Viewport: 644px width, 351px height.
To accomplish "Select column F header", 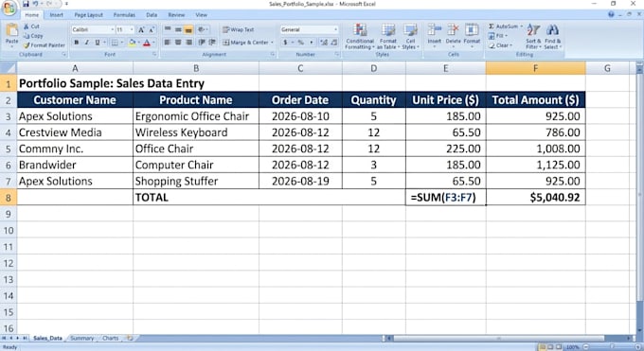I will (x=536, y=68).
